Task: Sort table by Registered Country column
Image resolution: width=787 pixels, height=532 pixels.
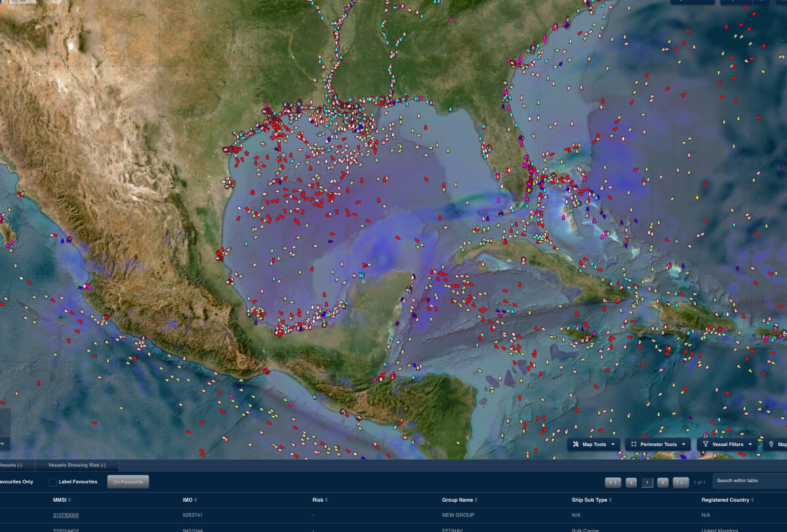Action: [728, 500]
